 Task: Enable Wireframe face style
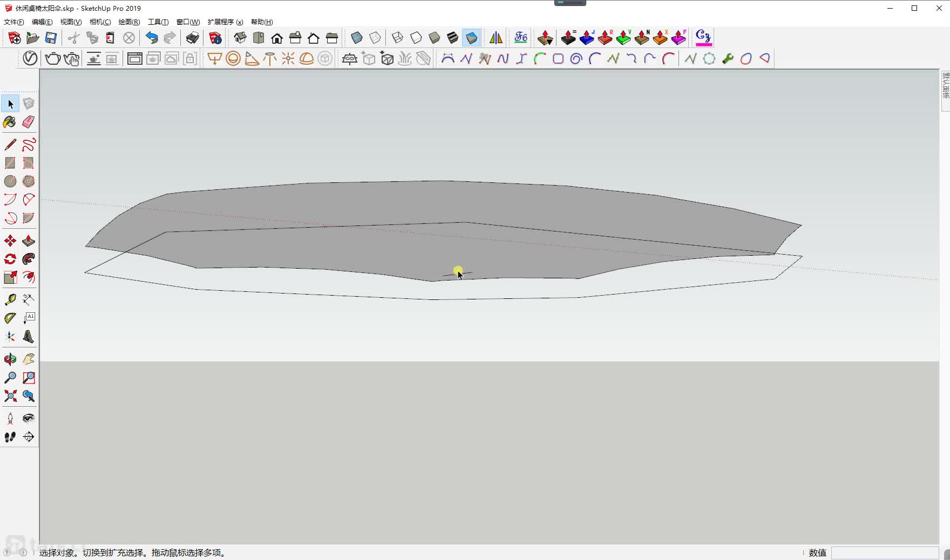pos(398,38)
